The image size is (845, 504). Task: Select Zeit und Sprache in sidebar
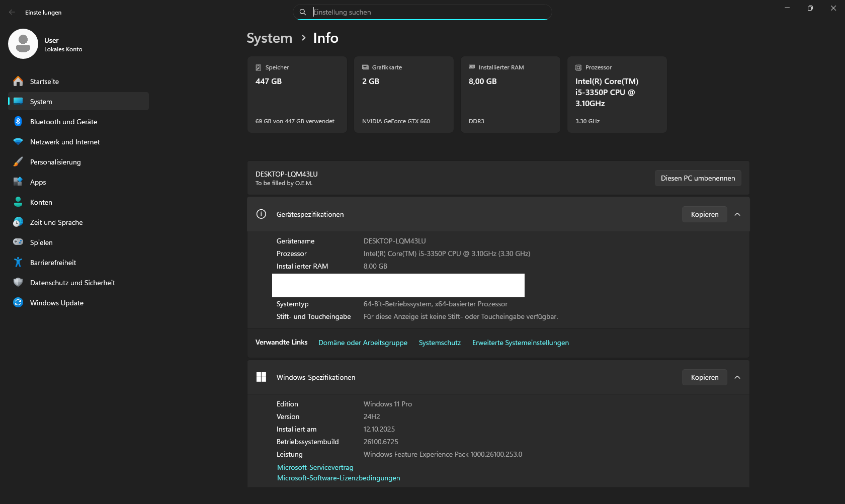[56, 222]
